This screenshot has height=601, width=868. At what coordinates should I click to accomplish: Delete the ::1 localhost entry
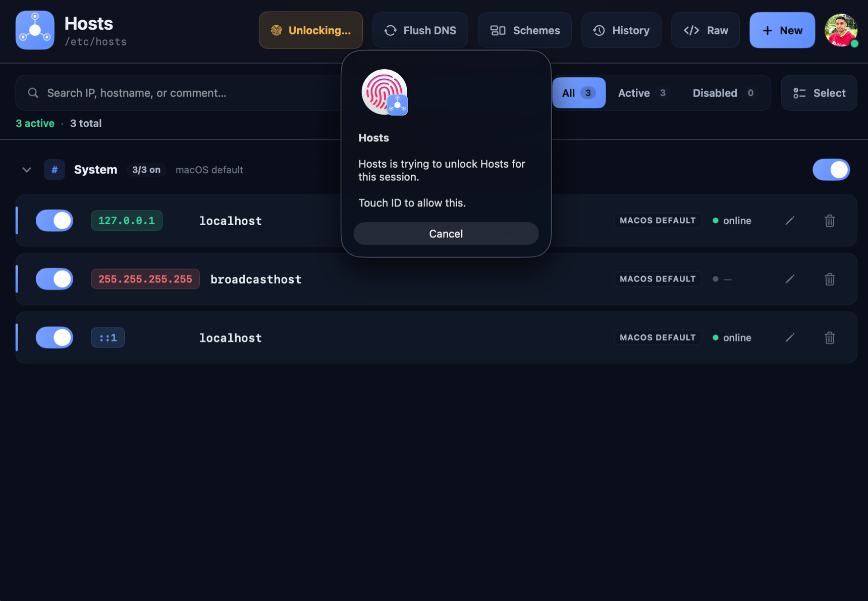830,338
